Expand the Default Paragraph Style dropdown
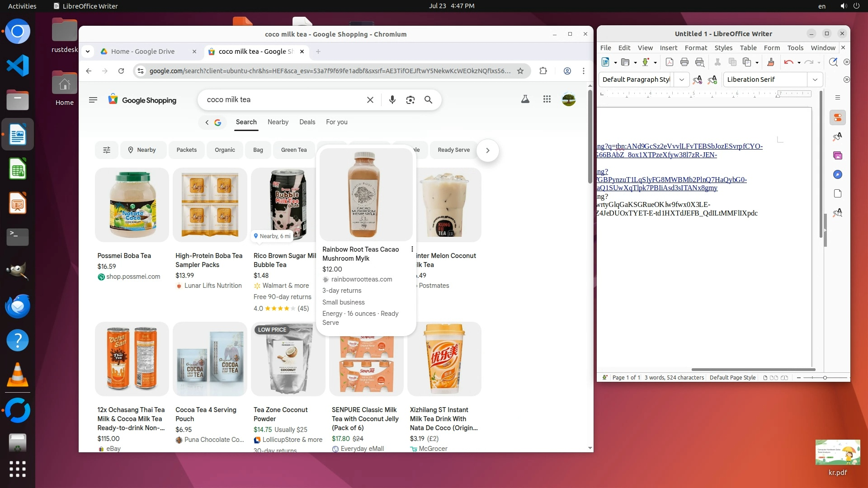The width and height of the screenshot is (868, 488). (x=681, y=80)
